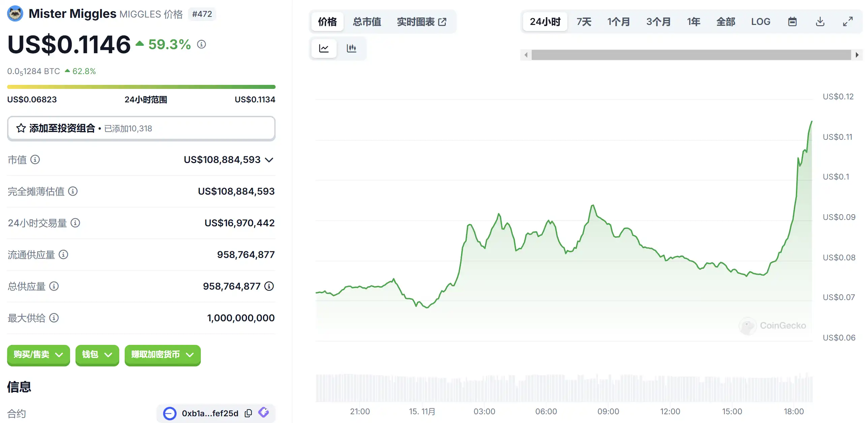Image resolution: width=868 pixels, height=423 pixels.
Task: Open the calendar date range picker
Action: point(792,22)
